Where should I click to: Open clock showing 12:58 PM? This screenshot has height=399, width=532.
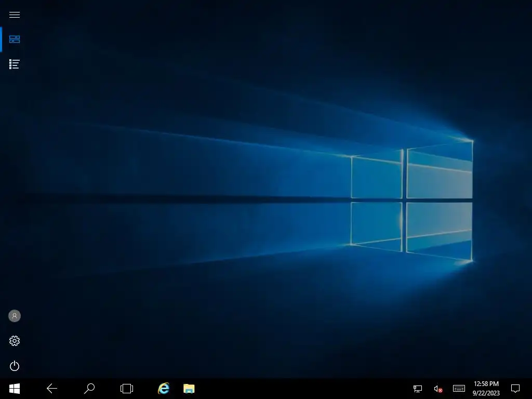[486, 389]
